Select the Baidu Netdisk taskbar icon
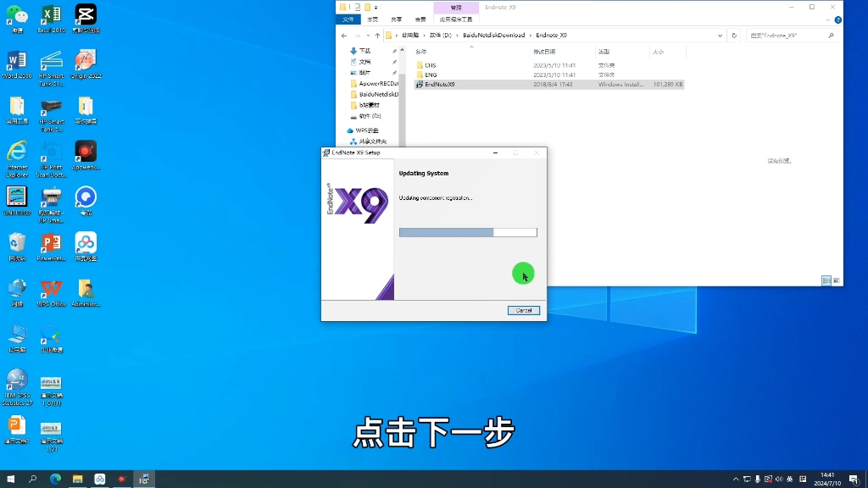This screenshot has height=488, width=868. [100, 480]
